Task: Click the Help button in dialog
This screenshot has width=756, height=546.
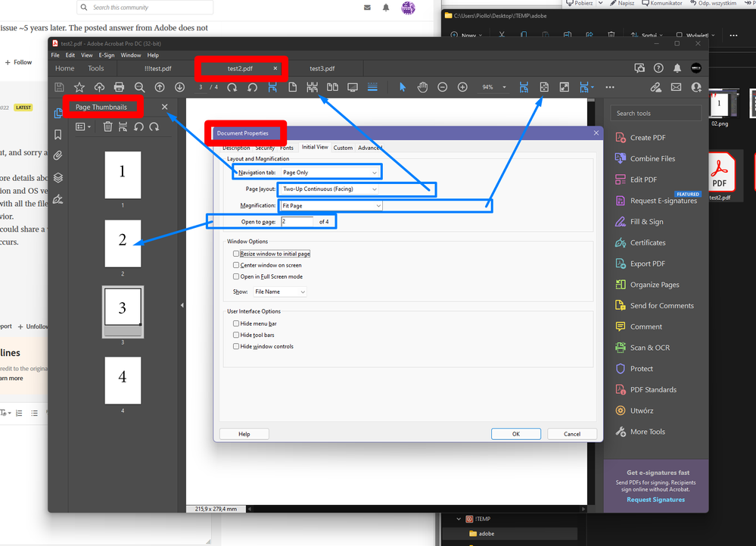Action: click(244, 434)
